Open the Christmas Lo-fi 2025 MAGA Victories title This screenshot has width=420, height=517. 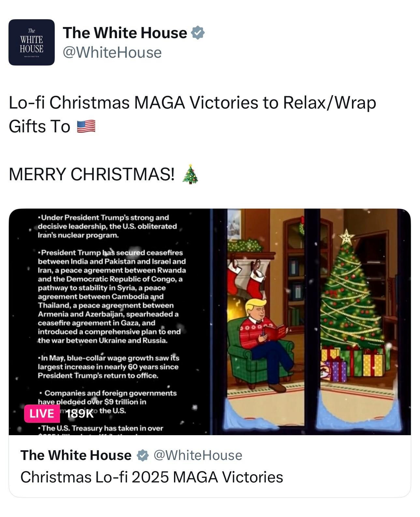(152, 477)
